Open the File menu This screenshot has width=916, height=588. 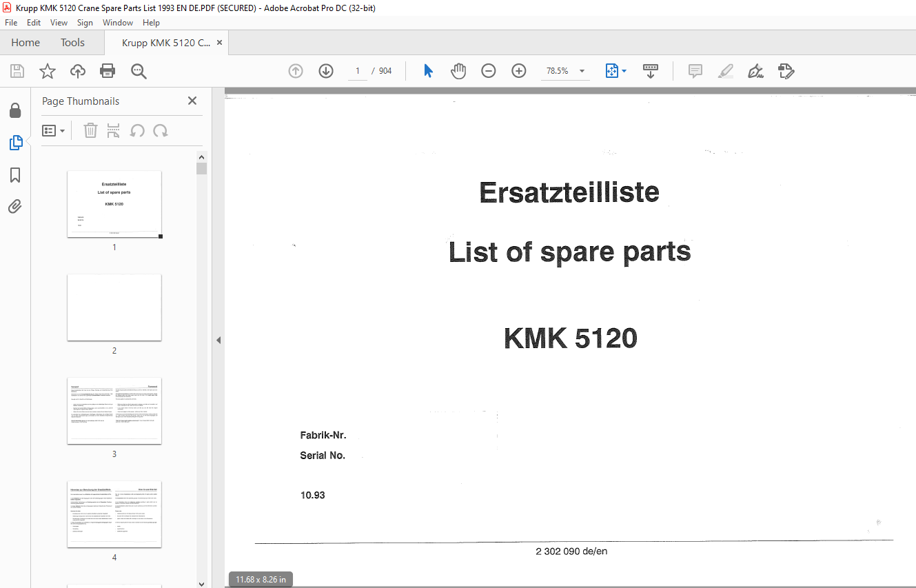point(11,23)
